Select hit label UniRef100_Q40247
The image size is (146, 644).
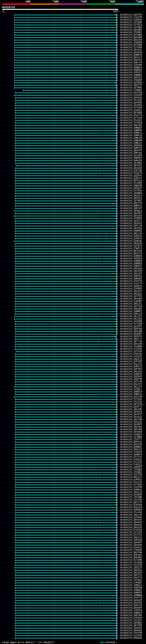tap(131, 273)
